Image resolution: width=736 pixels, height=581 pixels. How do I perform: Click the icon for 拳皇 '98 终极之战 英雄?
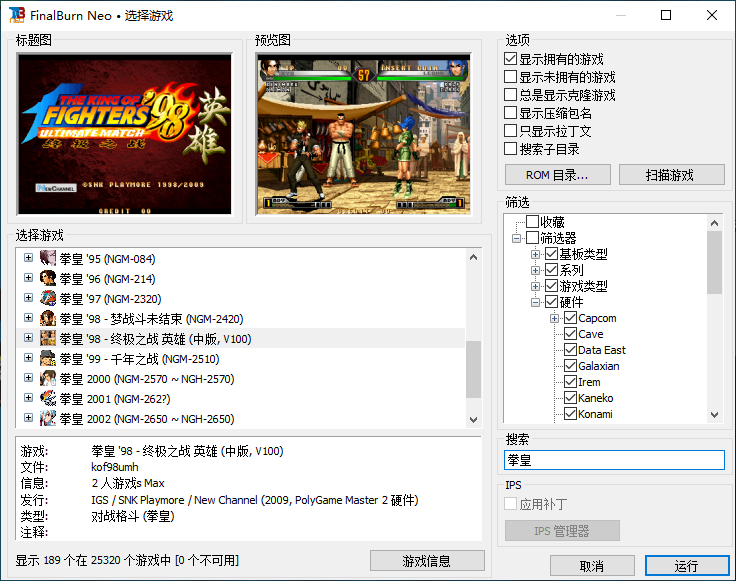48,338
